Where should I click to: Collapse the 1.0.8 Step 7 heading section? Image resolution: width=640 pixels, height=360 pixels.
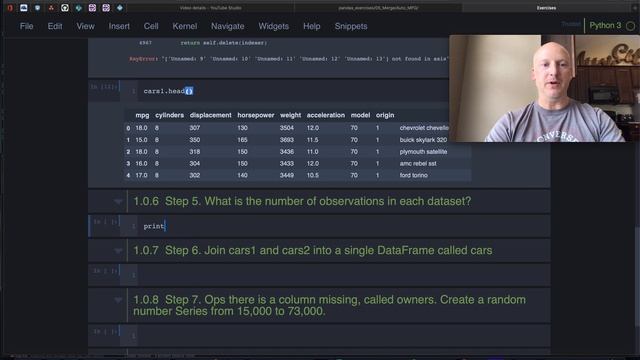(x=118, y=300)
